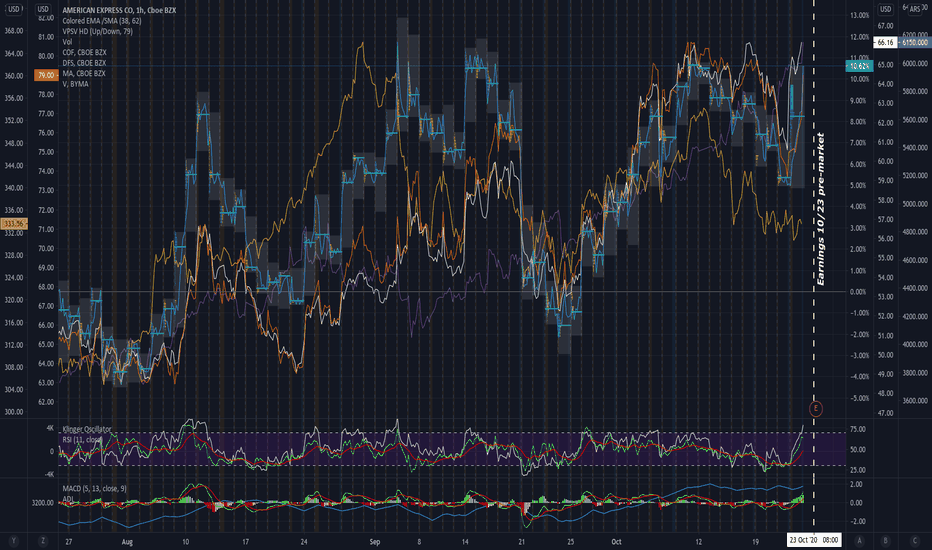
Task: Click the 23 Oct '20 08:00 date label
Action: point(814,540)
